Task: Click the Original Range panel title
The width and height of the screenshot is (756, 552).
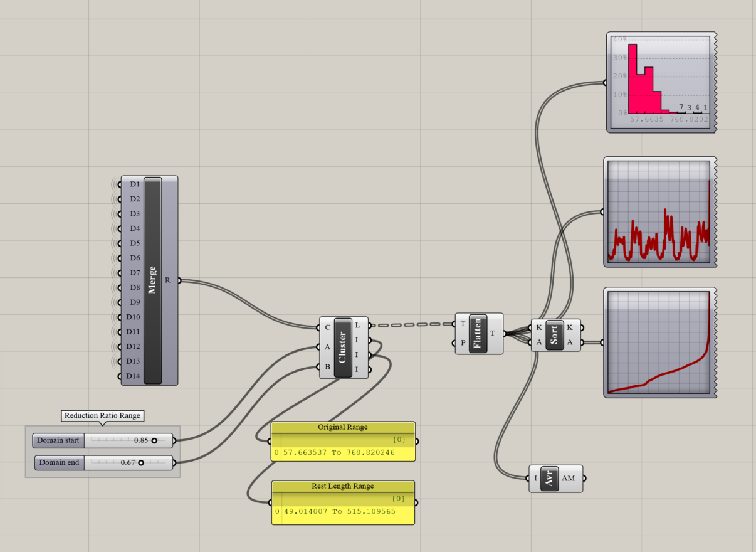Action: (342, 427)
